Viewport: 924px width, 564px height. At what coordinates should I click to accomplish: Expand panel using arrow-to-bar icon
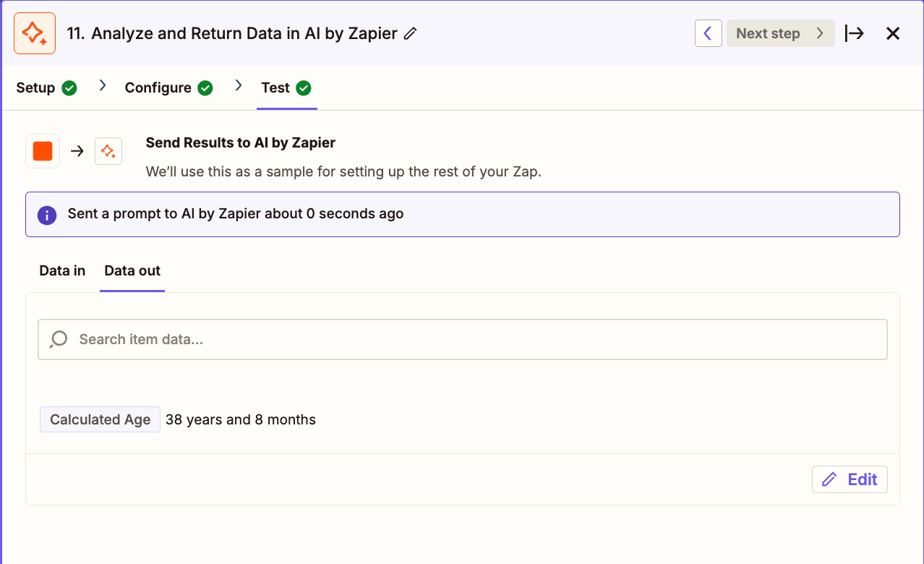tap(854, 33)
